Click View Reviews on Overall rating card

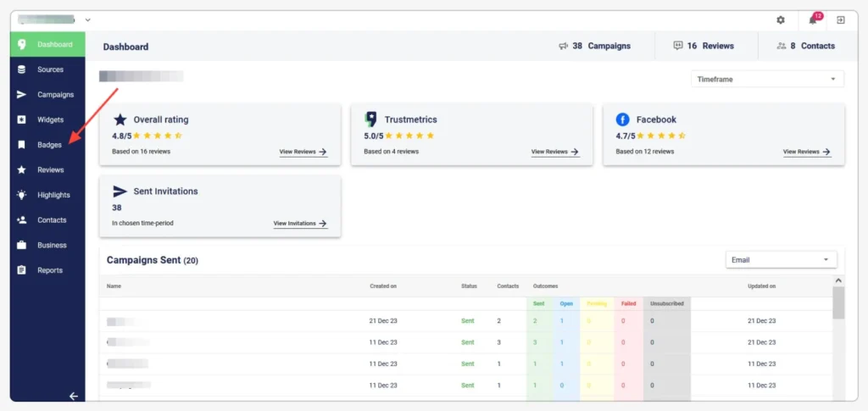pos(303,152)
